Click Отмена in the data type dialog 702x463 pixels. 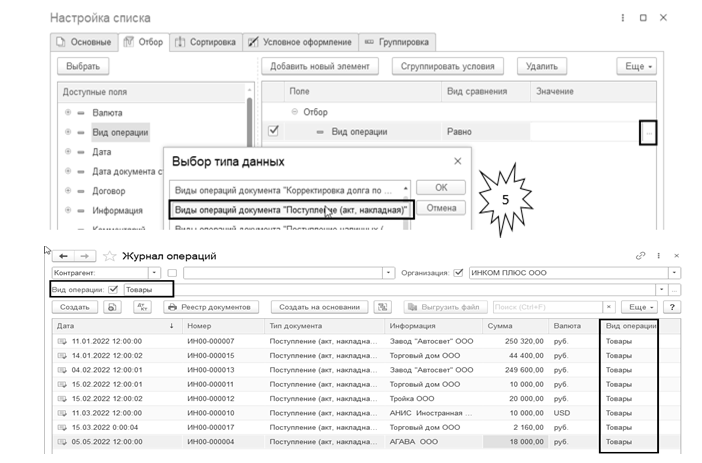point(441,208)
